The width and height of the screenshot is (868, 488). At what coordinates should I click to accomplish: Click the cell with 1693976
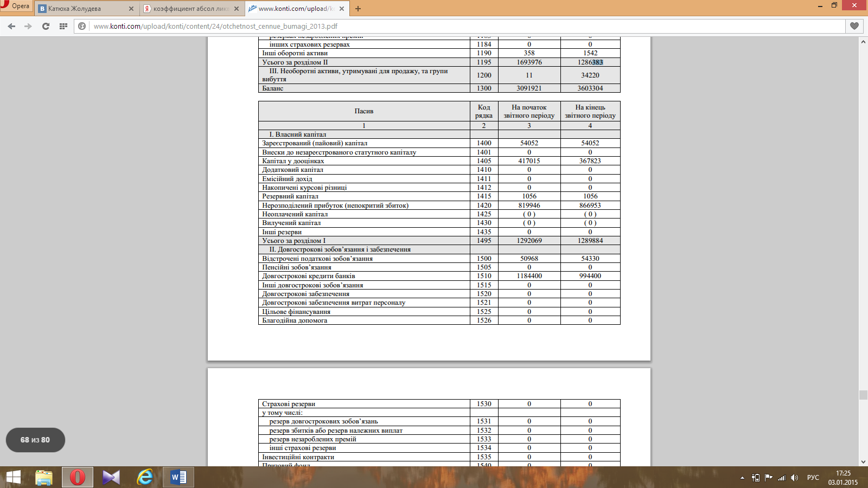pos(529,62)
